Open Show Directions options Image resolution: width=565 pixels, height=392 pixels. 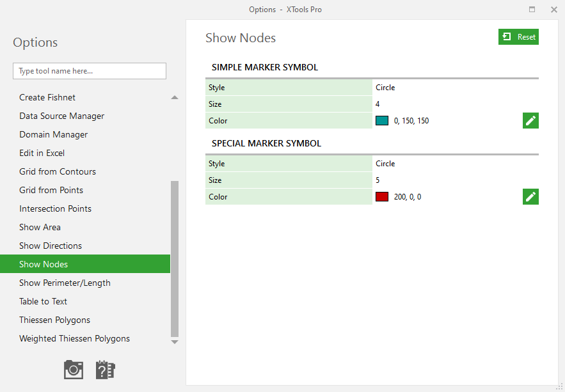(85, 246)
